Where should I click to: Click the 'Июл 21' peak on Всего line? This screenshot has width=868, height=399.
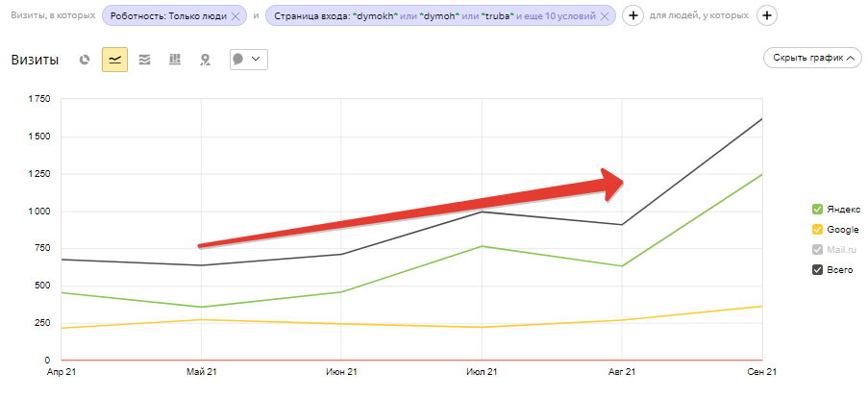tap(482, 212)
